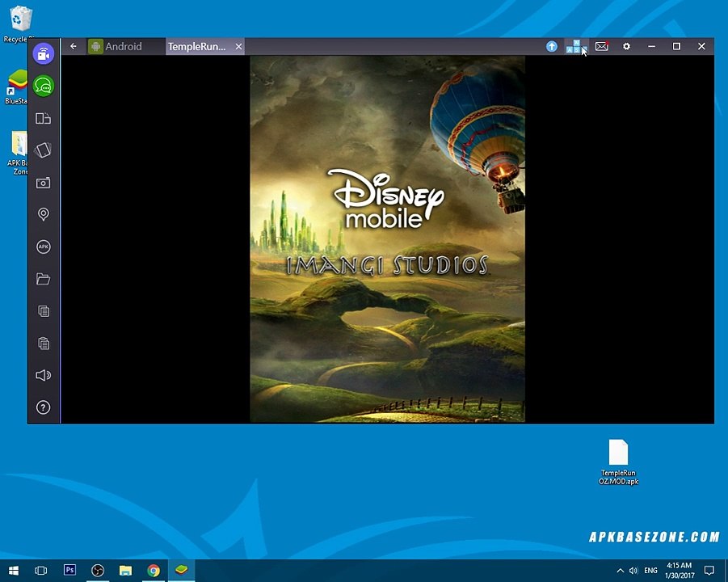Image resolution: width=728 pixels, height=582 pixels.
Task: Open the mail notifications envelope icon
Action: pyautogui.click(x=602, y=46)
